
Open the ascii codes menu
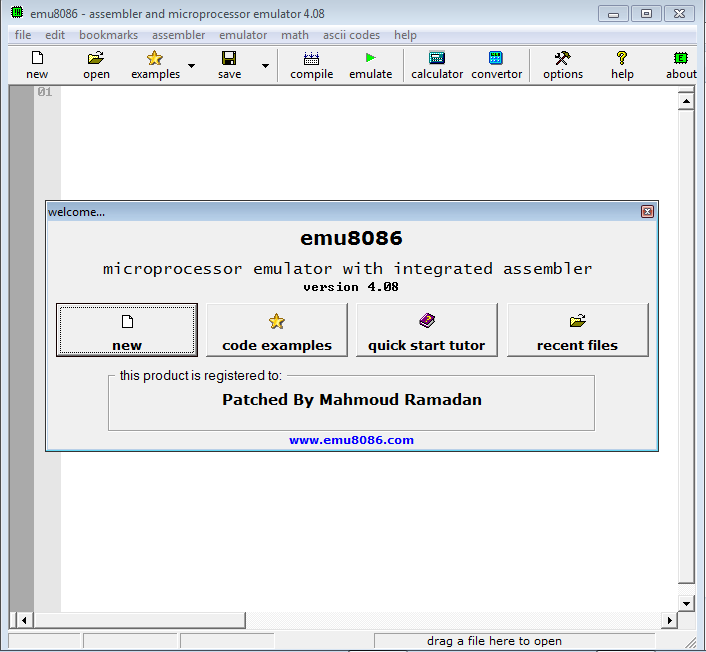[x=351, y=35]
